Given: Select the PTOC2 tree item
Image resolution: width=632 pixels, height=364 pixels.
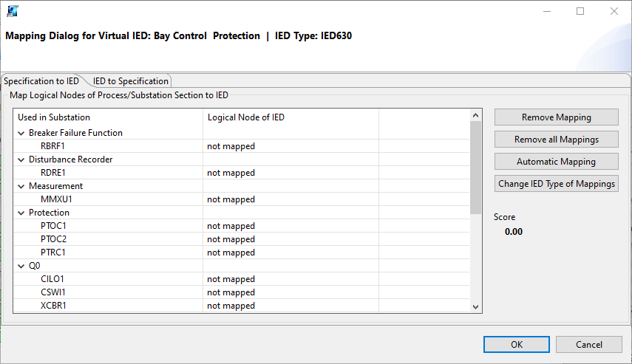Looking at the screenshot, I should coord(53,239).
